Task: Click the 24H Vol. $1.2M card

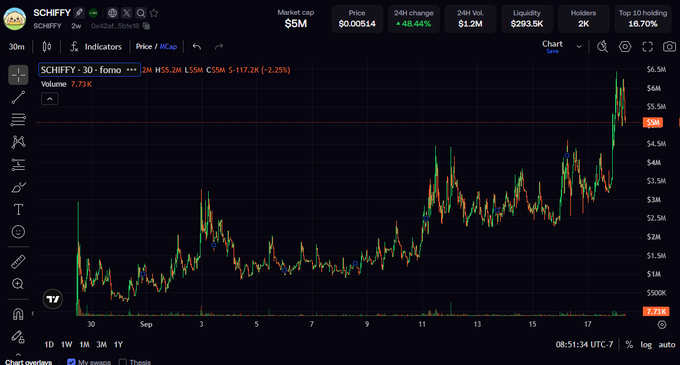Action: pos(470,19)
